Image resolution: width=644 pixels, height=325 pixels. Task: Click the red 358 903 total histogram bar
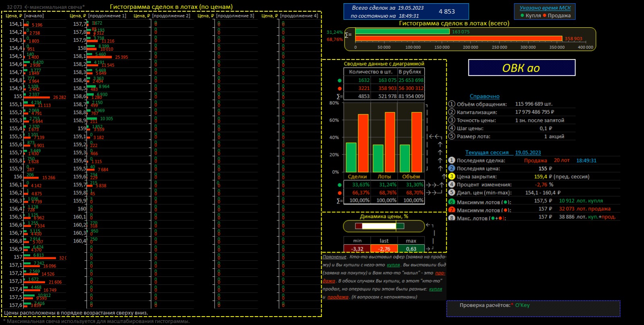[x=458, y=39]
